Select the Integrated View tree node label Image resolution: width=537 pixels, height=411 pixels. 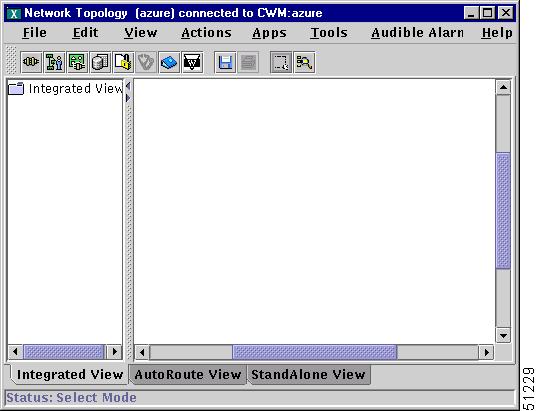point(75,89)
